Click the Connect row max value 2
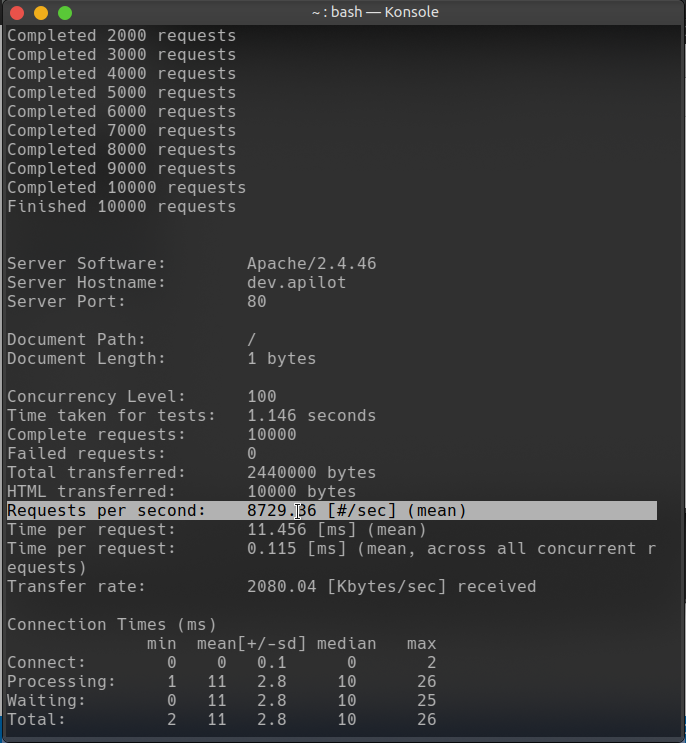The height and width of the screenshot is (743, 686). [431, 662]
